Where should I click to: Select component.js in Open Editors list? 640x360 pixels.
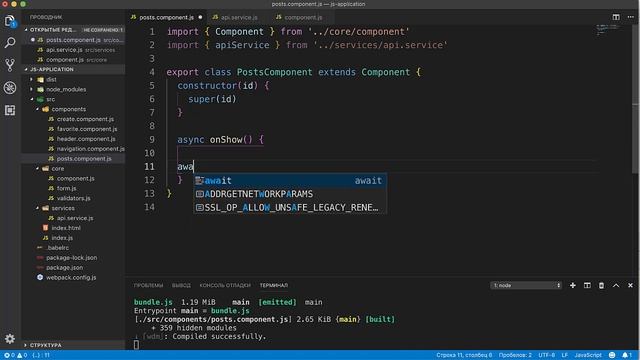point(73,60)
